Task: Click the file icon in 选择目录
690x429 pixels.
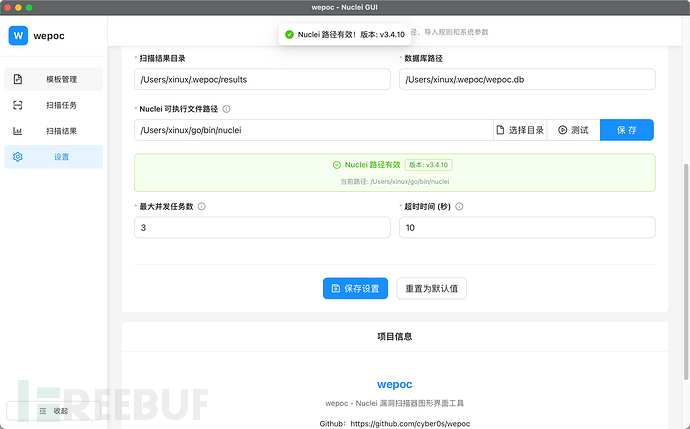Action: coord(500,130)
